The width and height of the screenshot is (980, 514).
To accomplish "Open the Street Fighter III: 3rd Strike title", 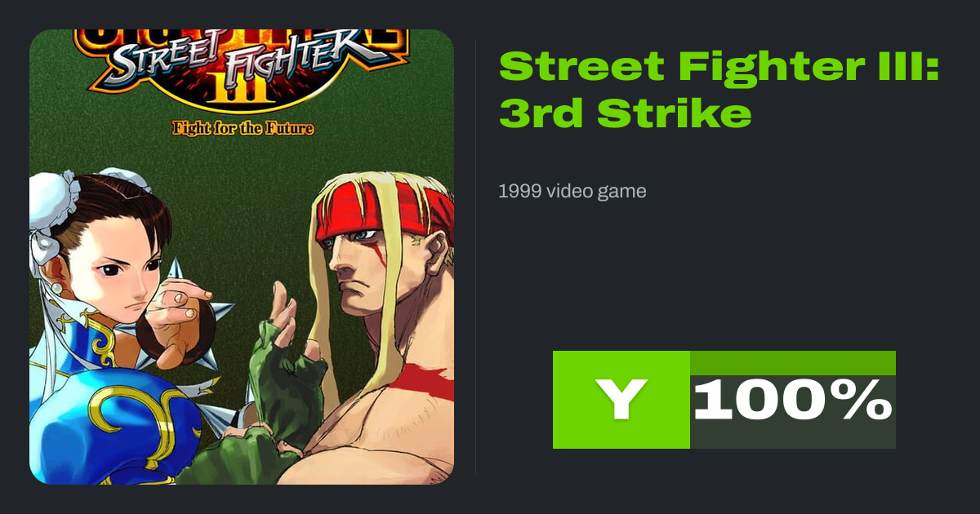I will pyautogui.click(x=719, y=88).
